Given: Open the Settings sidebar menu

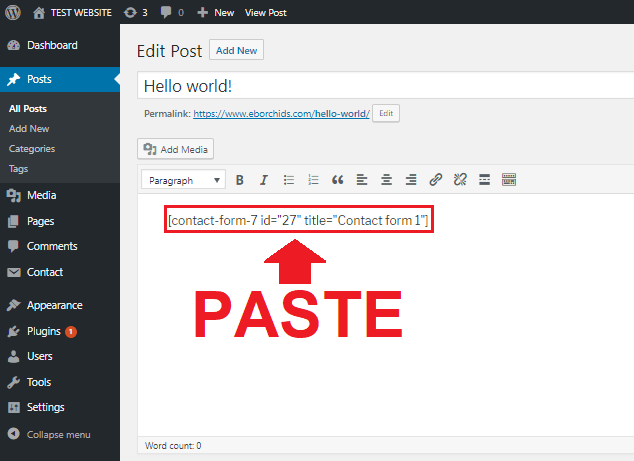Looking at the screenshot, I should pyautogui.click(x=60, y=407).
